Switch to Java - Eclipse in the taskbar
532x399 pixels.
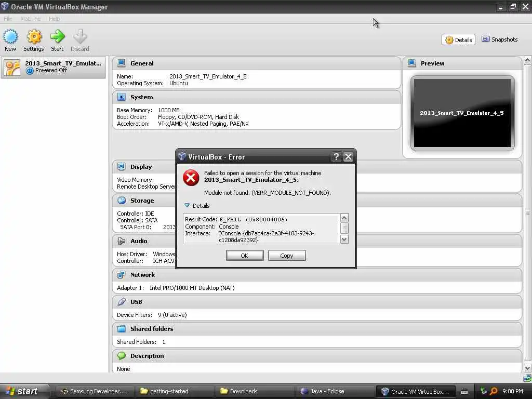[335, 391]
